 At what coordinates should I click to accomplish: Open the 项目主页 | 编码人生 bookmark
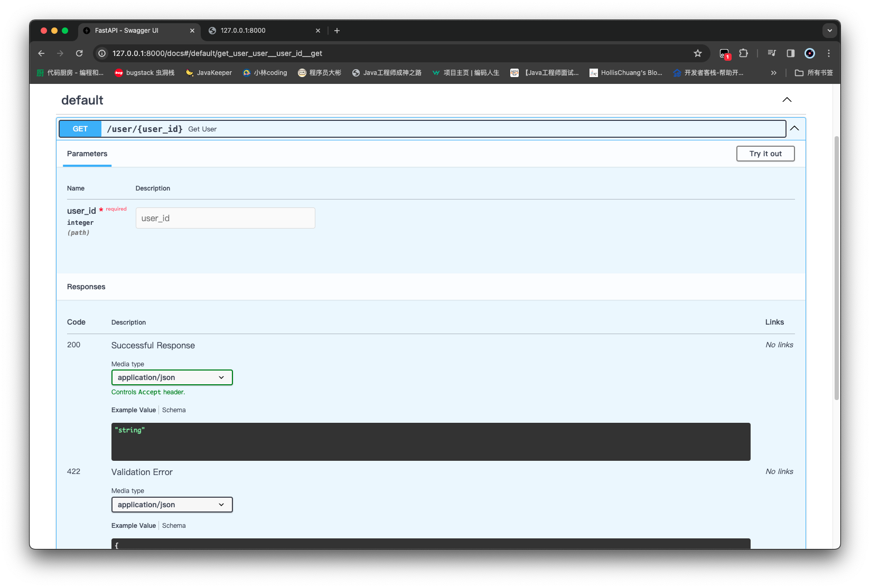(466, 73)
